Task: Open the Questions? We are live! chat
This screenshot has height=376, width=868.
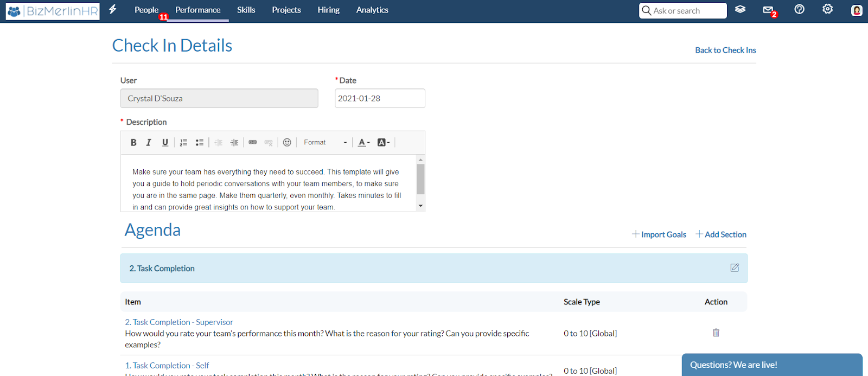Action: [772, 365]
